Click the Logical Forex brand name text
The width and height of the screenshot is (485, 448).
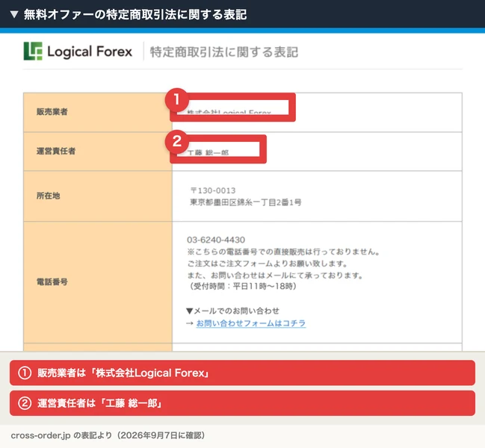[x=90, y=52]
